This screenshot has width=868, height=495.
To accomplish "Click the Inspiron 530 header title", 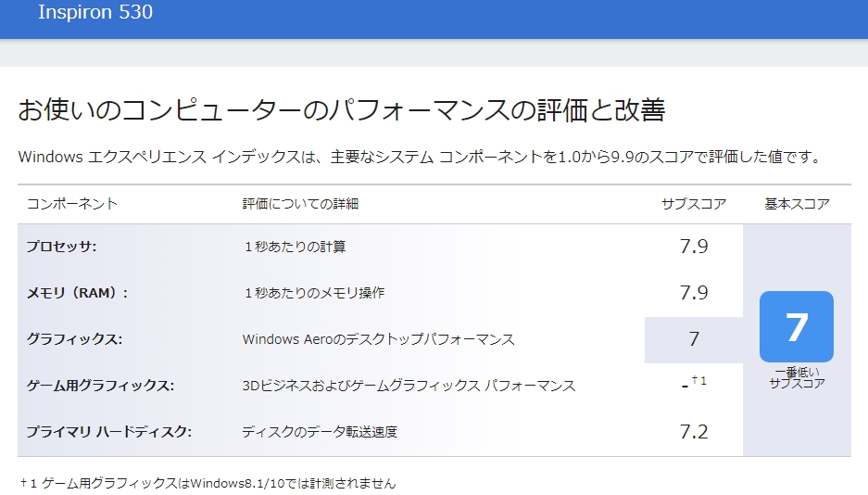I will coord(95,12).
